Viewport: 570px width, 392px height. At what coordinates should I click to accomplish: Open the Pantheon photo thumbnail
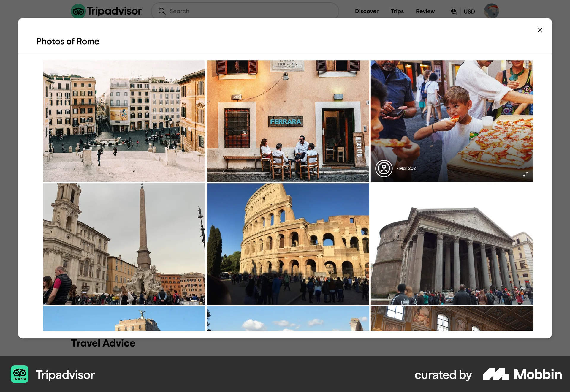[452, 244]
